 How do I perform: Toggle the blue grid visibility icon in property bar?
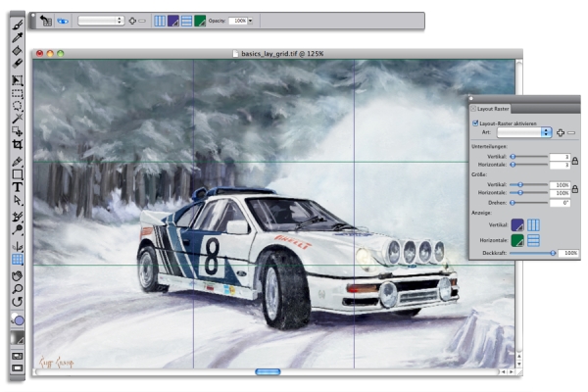[63, 21]
